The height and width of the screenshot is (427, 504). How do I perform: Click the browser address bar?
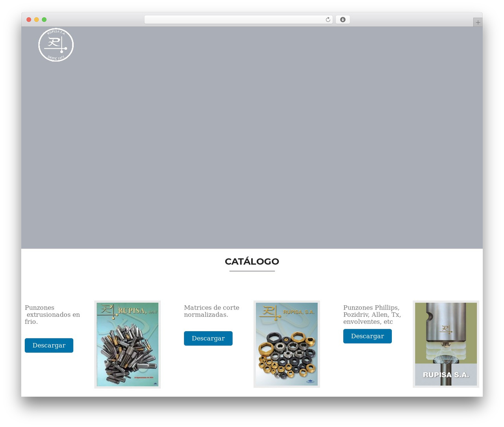pos(238,20)
